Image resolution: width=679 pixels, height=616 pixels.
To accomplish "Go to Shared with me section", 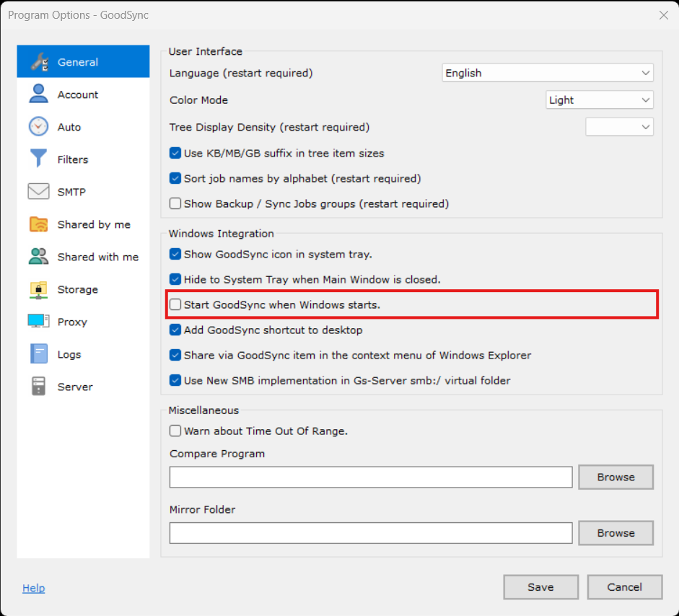I will pos(97,257).
